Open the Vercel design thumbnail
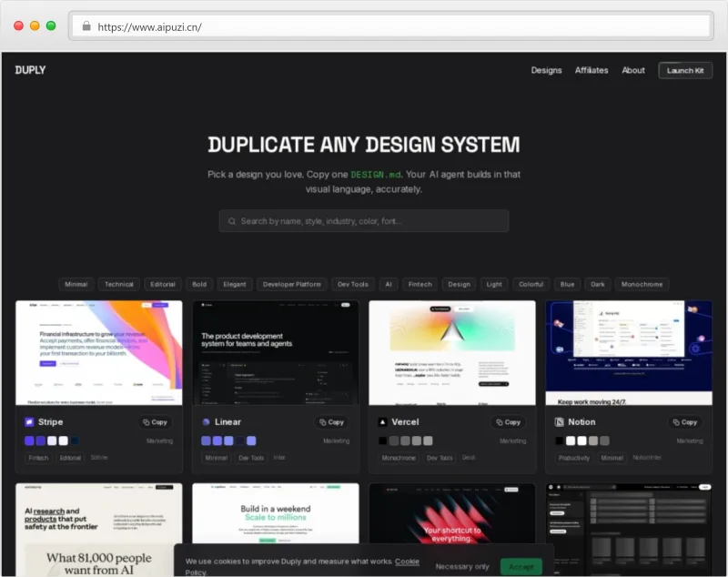Screen dimensions: 728x577 coord(452,353)
